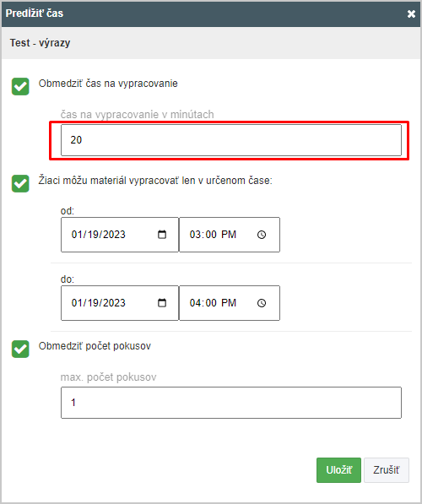This screenshot has height=504, width=422.
Task: Focus the minutes field showing 20
Action: 231,140
